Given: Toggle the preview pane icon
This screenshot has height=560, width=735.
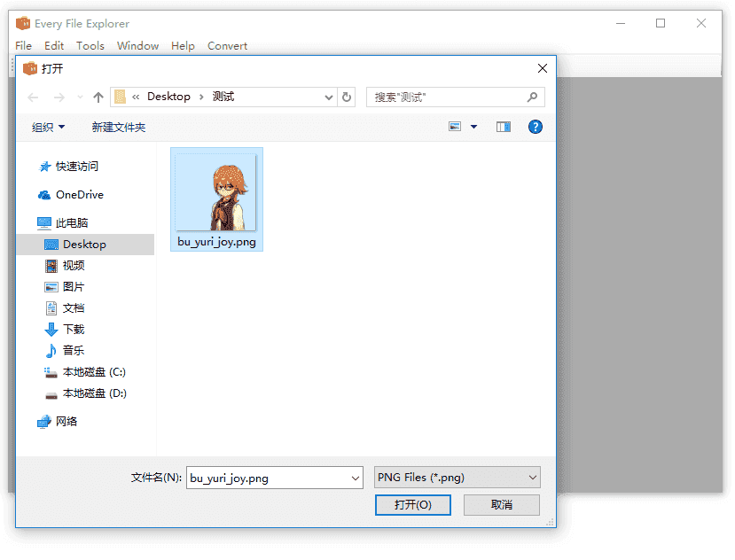Looking at the screenshot, I should tap(504, 127).
